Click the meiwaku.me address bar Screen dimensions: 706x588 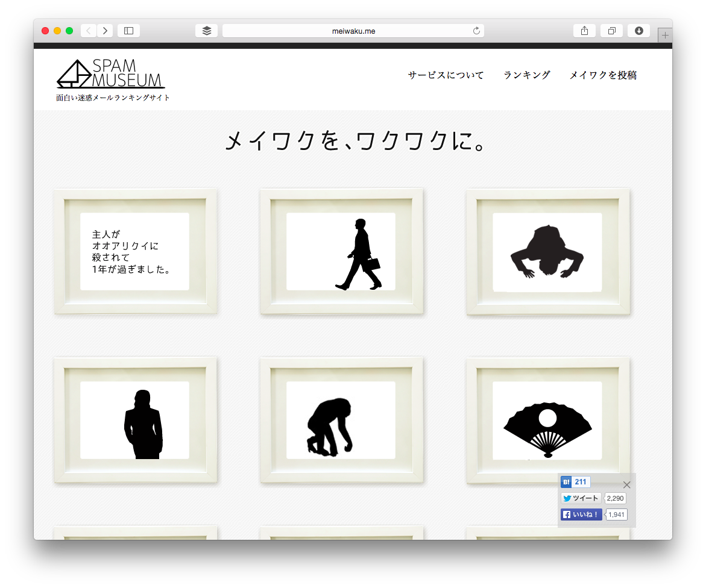(x=353, y=31)
